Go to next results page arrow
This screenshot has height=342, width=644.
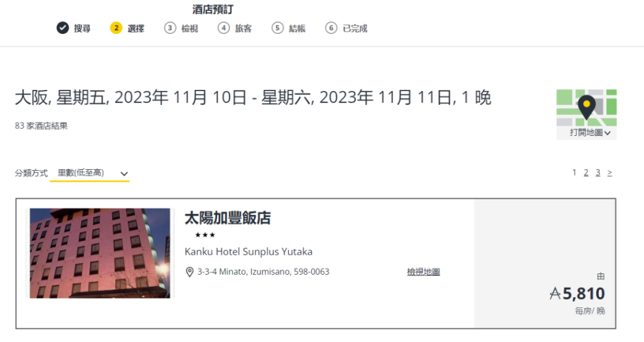610,173
